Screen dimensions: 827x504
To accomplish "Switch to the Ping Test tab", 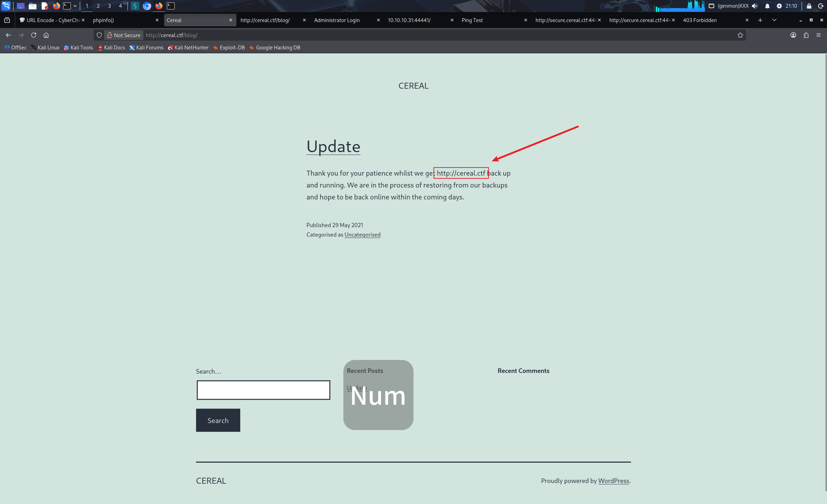I will (x=472, y=20).
